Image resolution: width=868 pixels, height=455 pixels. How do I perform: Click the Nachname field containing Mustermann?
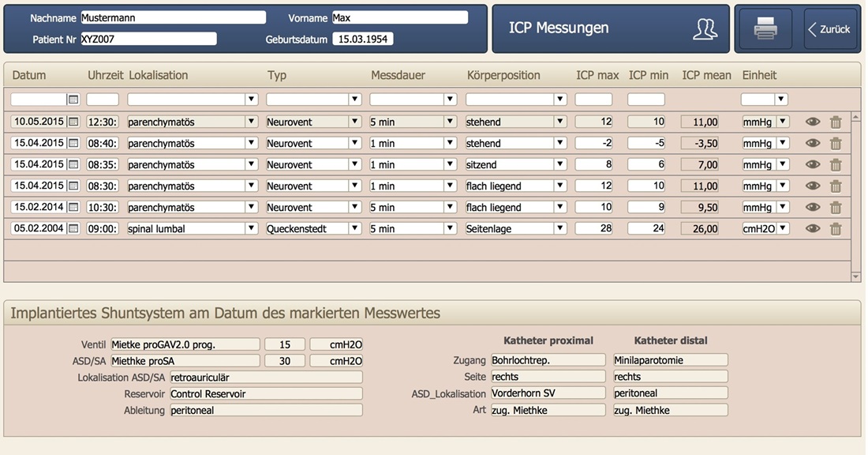click(x=174, y=17)
